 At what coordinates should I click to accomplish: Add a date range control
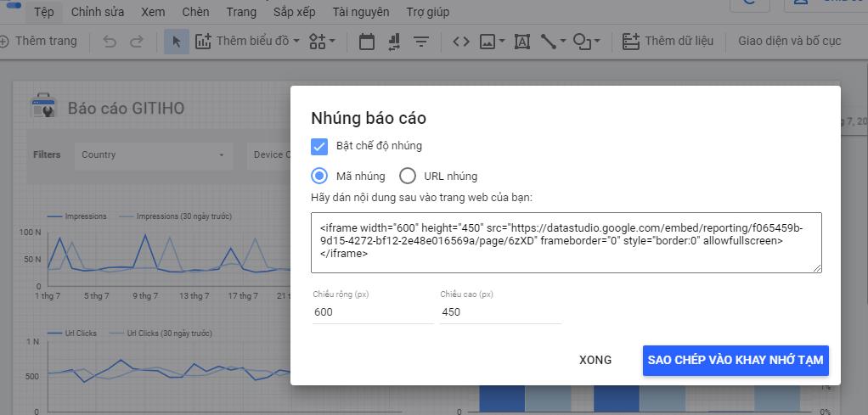coord(366,42)
